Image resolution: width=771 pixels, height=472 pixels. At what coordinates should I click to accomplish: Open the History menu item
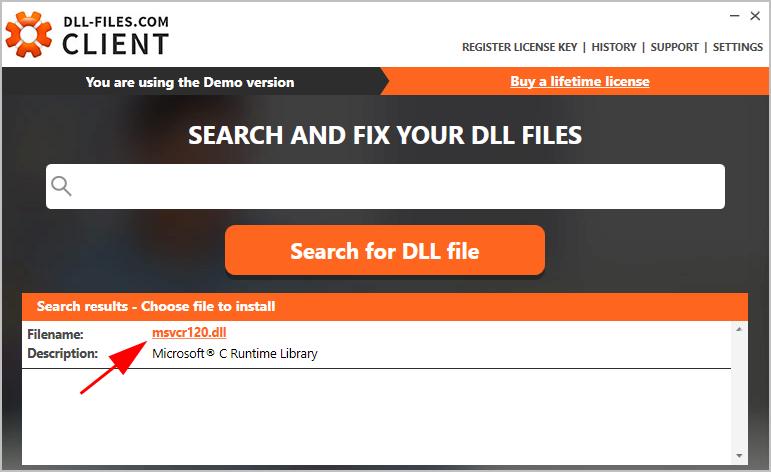(614, 47)
